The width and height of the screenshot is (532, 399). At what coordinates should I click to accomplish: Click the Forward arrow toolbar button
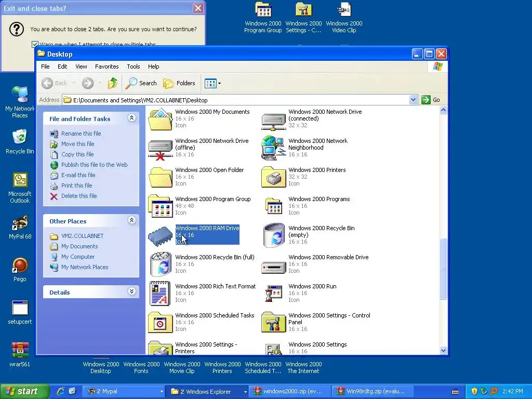[88, 83]
